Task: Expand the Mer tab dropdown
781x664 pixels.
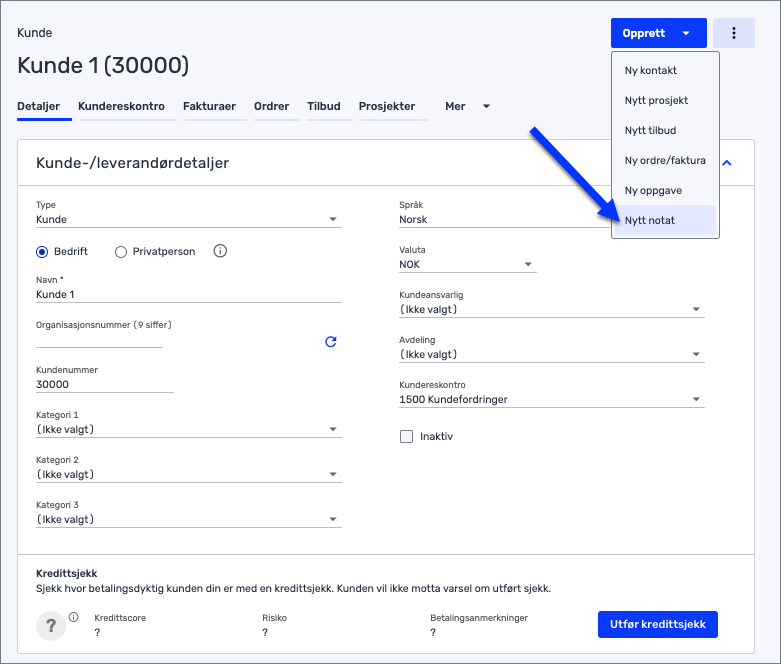Action: (467, 106)
